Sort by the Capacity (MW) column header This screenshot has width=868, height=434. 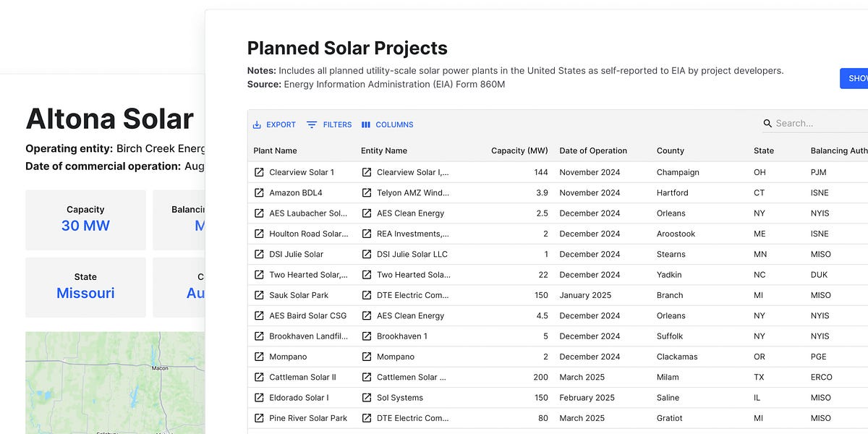click(519, 150)
